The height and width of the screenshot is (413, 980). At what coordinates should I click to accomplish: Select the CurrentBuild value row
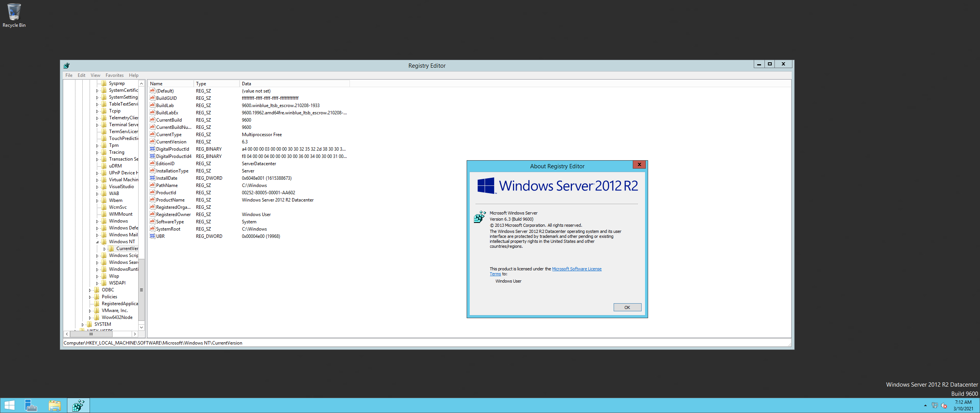[249, 120]
